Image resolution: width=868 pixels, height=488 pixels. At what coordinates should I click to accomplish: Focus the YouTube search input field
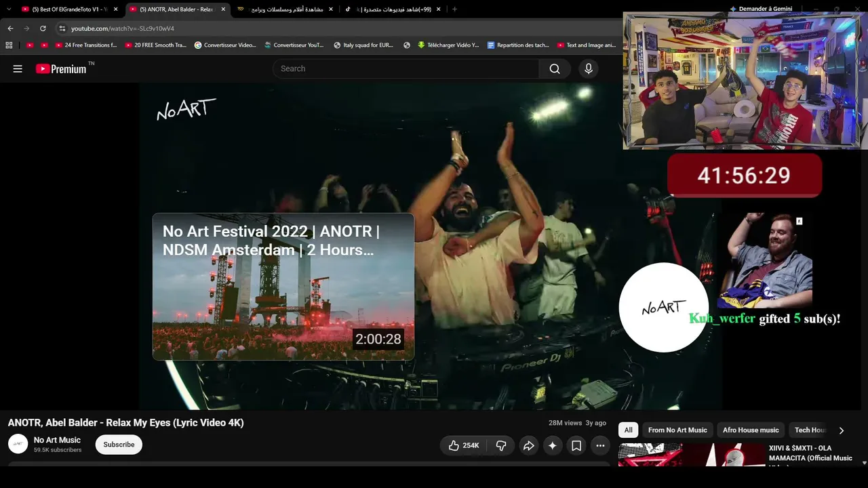[x=406, y=68]
